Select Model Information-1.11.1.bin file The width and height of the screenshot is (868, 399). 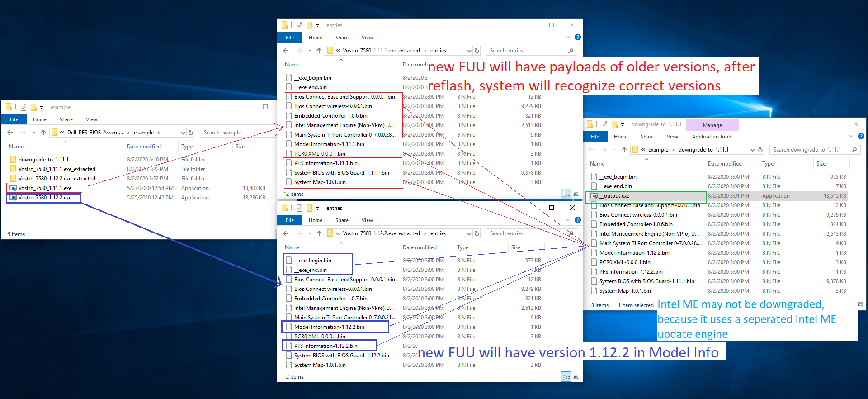pos(329,144)
